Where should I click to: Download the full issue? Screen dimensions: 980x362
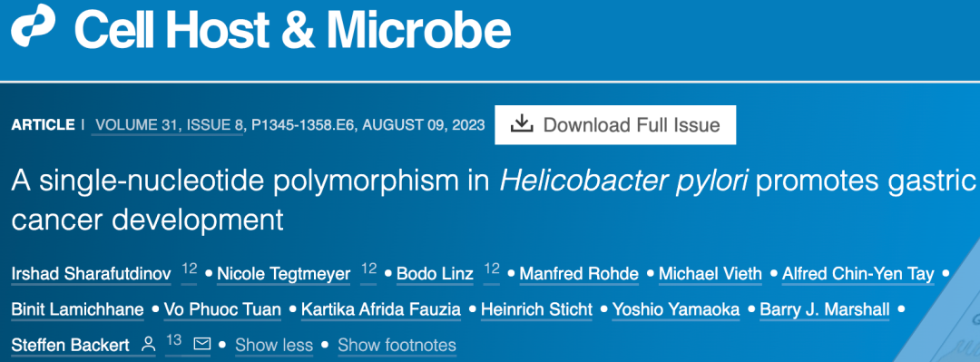point(615,125)
